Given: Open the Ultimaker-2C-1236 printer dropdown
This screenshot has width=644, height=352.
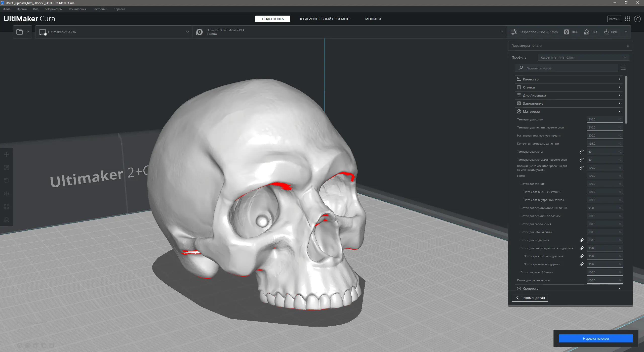Looking at the screenshot, I should click(114, 32).
